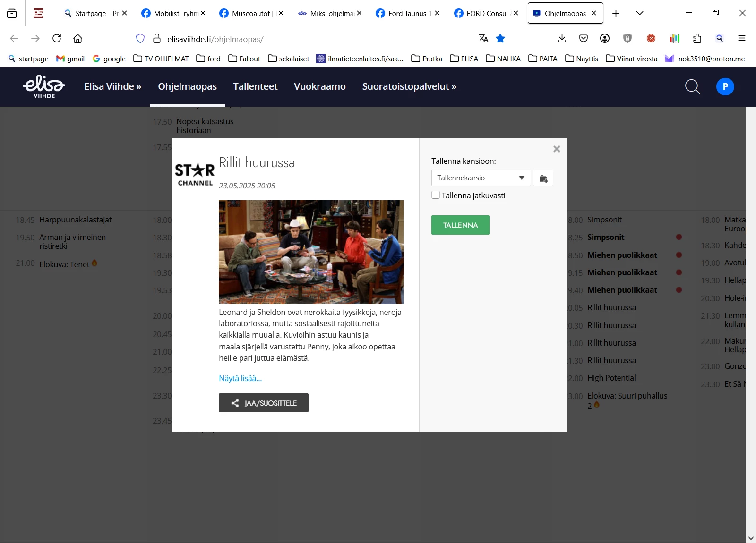
Task: Go to the Vuokraamo section
Action: tap(320, 86)
